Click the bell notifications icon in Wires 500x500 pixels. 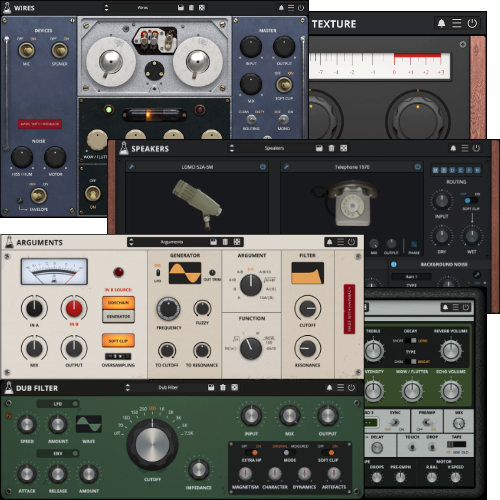pyautogui.click(x=281, y=8)
